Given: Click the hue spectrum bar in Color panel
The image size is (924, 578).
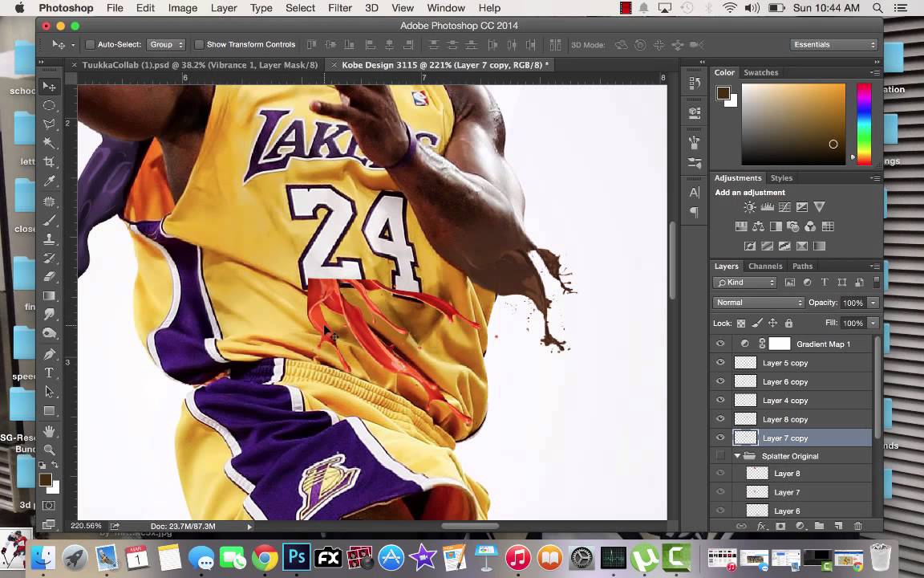Looking at the screenshot, I should click(864, 124).
